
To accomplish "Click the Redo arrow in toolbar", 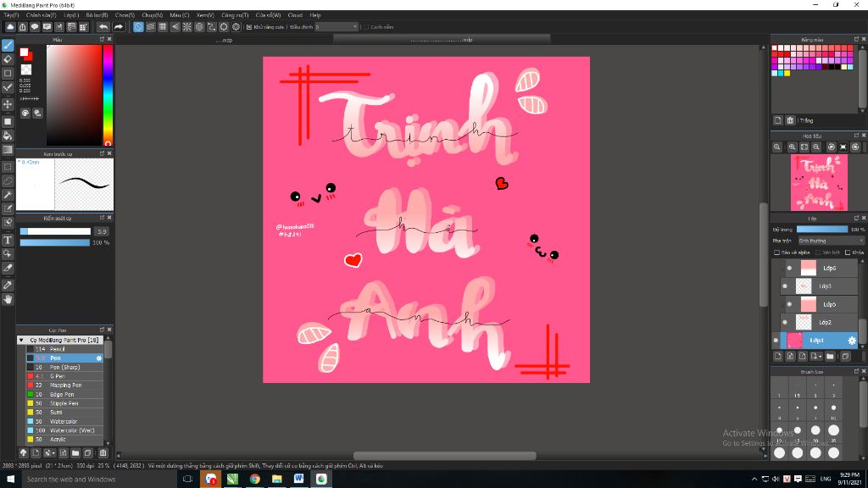I will pyautogui.click(x=119, y=26).
